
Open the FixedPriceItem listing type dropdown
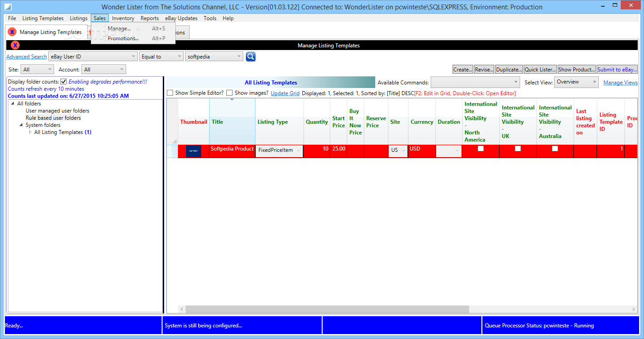click(x=280, y=151)
